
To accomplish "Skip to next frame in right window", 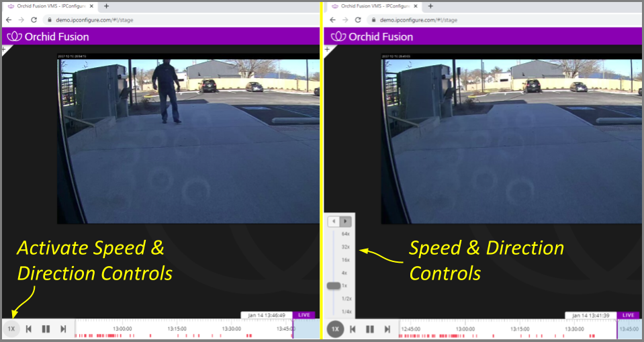I will click(x=387, y=329).
